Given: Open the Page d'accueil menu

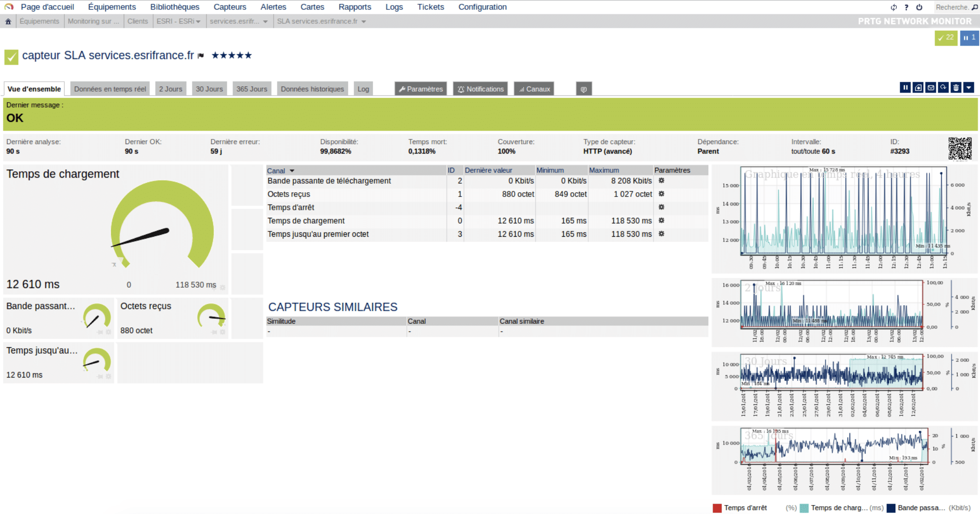Looking at the screenshot, I should (x=47, y=7).
